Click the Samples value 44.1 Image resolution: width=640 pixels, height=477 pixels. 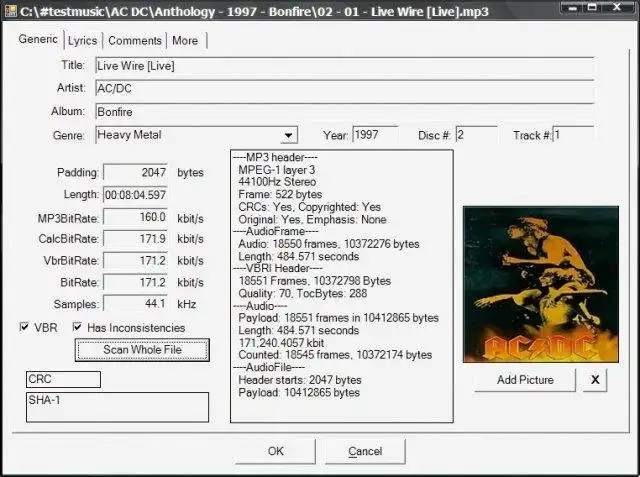(x=135, y=304)
